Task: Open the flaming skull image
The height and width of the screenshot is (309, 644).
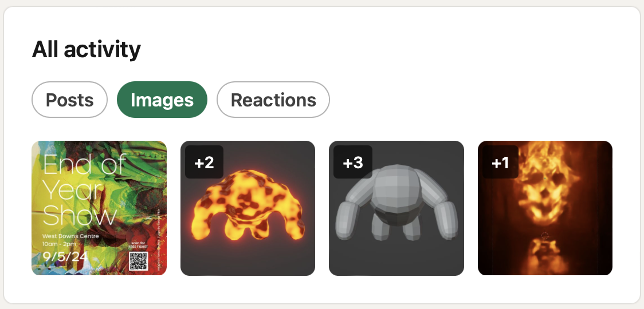Action: coord(545,208)
